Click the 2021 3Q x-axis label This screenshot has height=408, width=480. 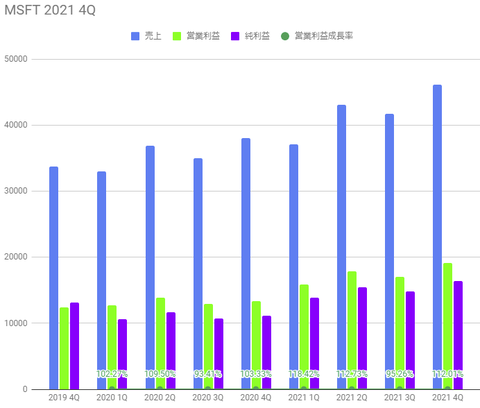click(x=400, y=398)
